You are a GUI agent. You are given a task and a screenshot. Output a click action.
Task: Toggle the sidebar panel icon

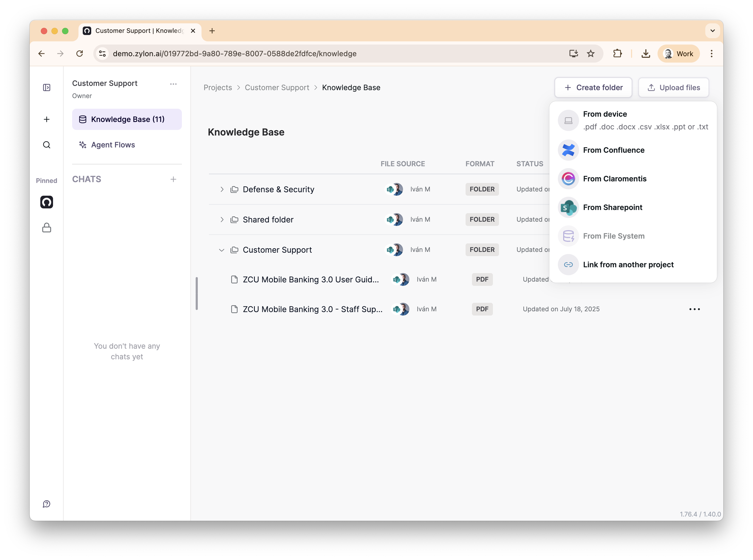[47, 88]
